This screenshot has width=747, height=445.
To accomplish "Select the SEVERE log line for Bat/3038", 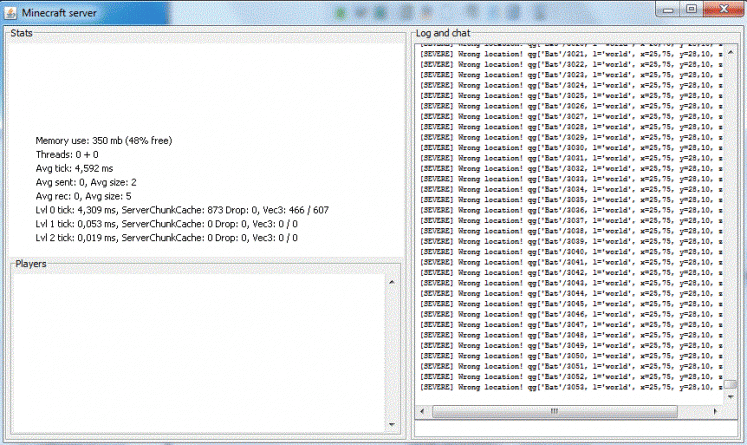I will click(x=571, y=231).
